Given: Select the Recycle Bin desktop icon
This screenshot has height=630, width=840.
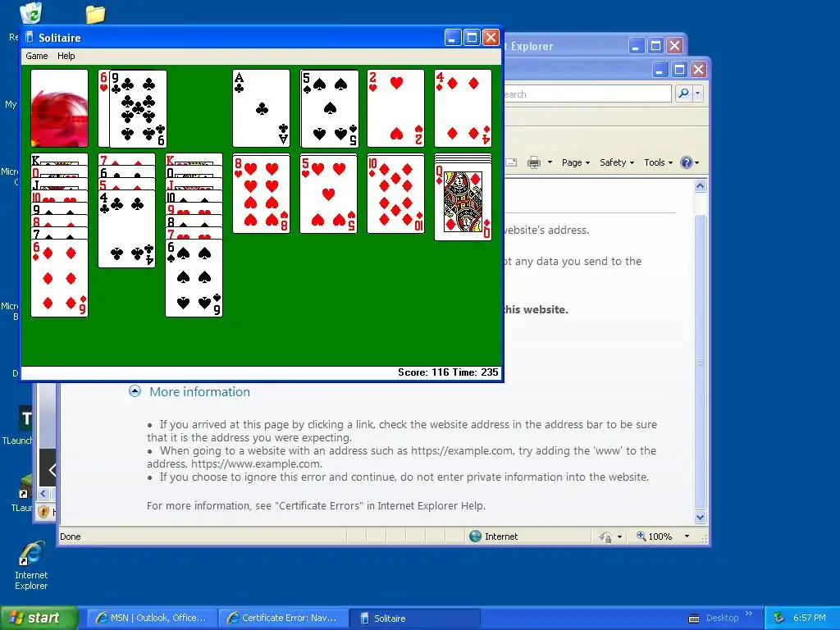Looking at the screenshot, I should click(30, 12).
